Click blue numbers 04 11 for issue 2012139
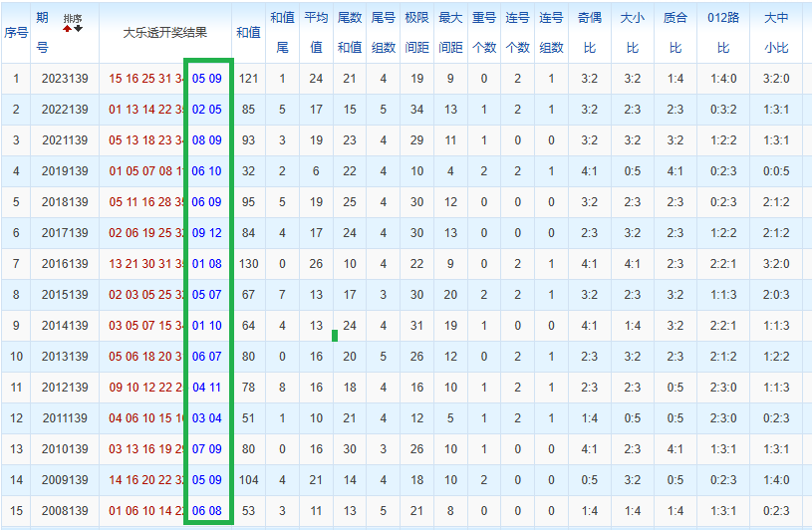This screenshot has width=812, height=530. tap(206, 388)
